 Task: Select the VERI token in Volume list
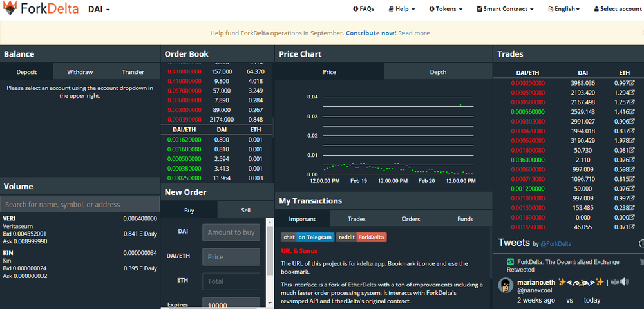click(80, 230)
